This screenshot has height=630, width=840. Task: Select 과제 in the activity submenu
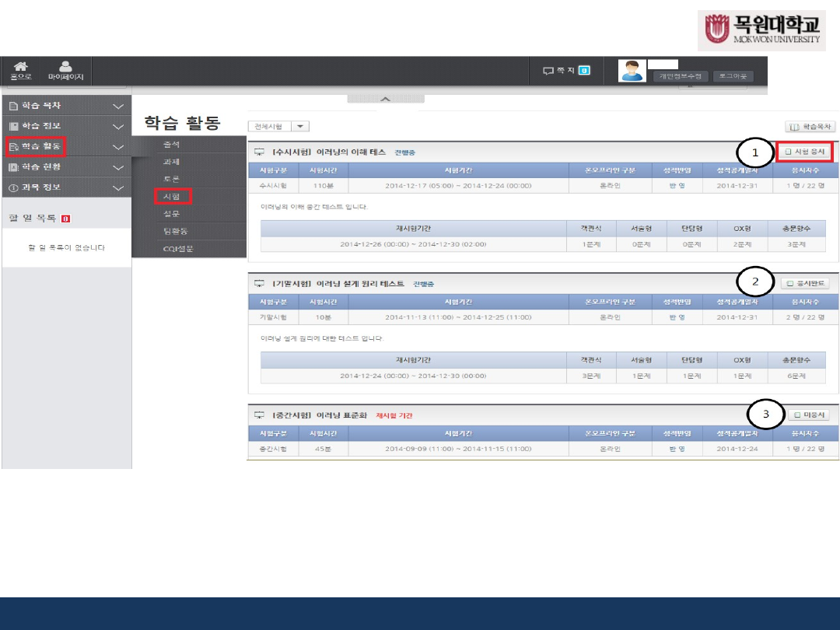click(172, 162)
